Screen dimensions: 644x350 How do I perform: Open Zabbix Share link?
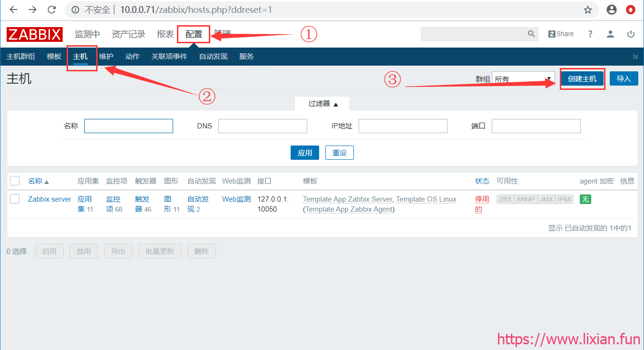click(x=561, y=34)
